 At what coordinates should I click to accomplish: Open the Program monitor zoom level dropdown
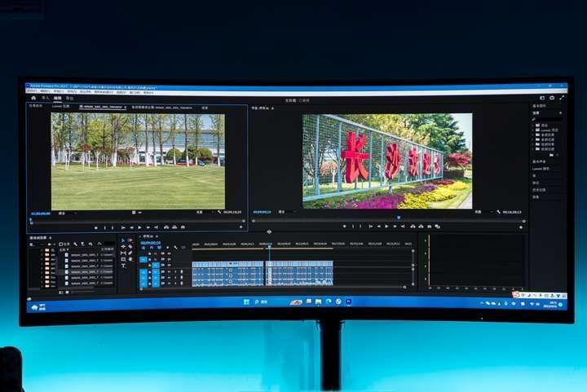coord(287,212)
